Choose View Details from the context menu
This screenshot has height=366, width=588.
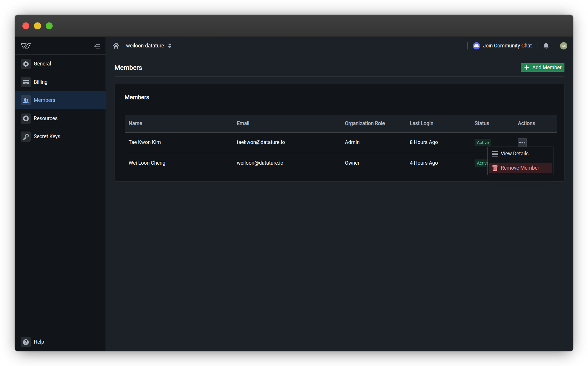pos(514,154)
